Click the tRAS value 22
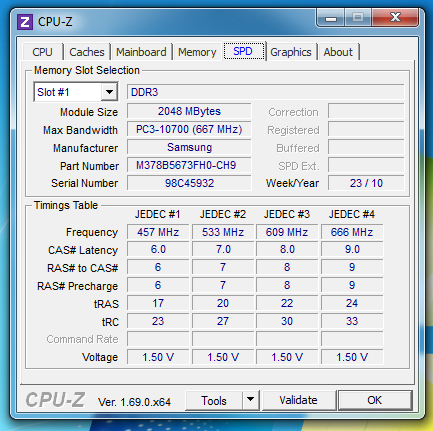433x431 pixels. [x=287, y=303]
